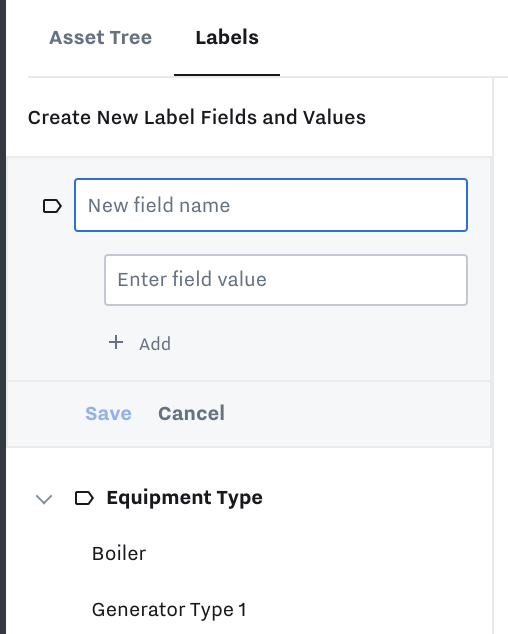This screenshot has height=634, width=508.
Task: Click the Enter field value box
Action: click(286, 280)
